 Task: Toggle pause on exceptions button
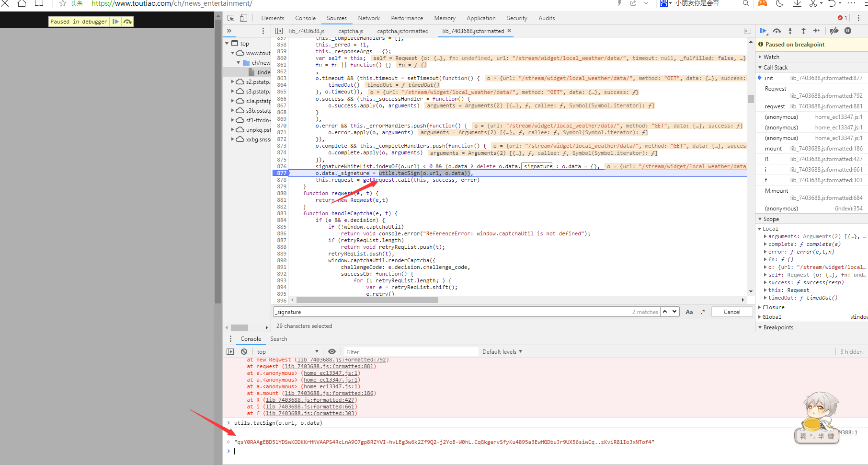(848, 31)
